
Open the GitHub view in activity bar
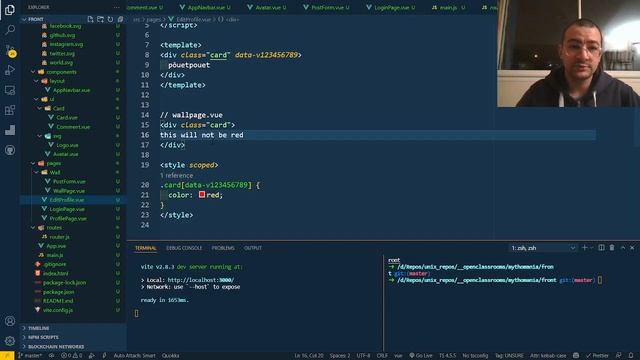10,150
